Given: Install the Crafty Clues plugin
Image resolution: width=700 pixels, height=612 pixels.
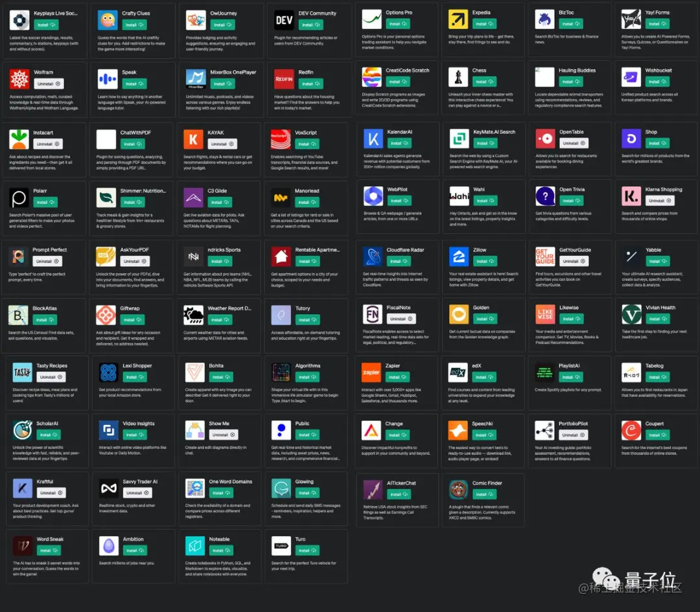Looking at the screenshot, I should (134, 25).
